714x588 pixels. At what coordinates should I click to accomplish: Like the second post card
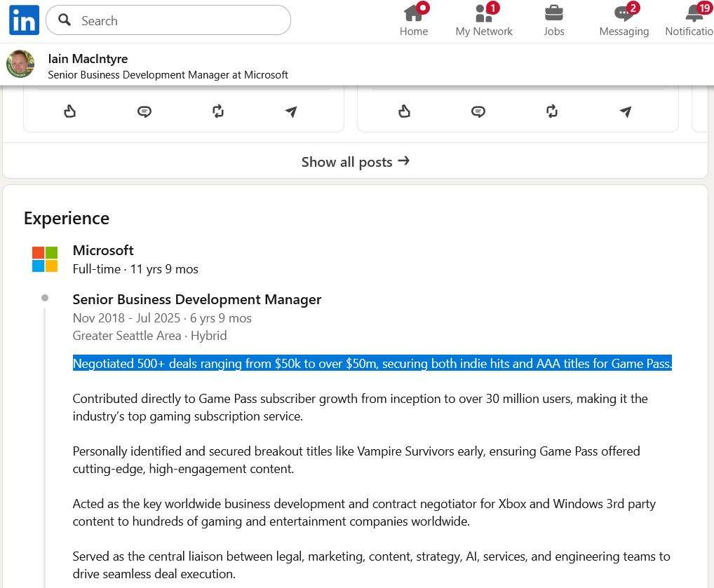[x=404, y=111]
